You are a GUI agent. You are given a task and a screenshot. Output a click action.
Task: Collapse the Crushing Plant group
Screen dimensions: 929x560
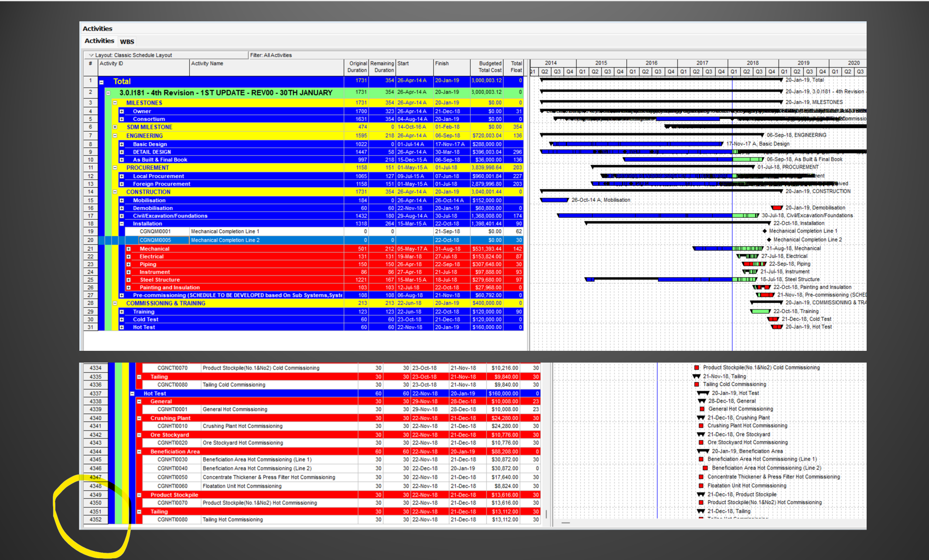tap(139, 418)
